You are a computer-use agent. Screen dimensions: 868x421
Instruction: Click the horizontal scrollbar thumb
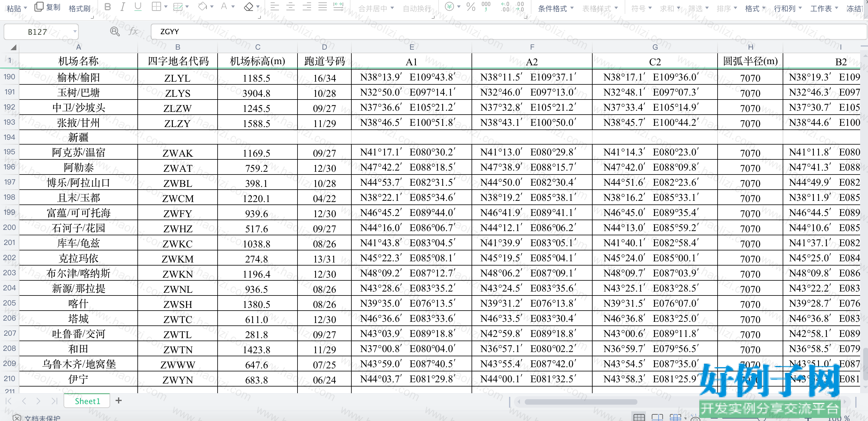point(580,402)
